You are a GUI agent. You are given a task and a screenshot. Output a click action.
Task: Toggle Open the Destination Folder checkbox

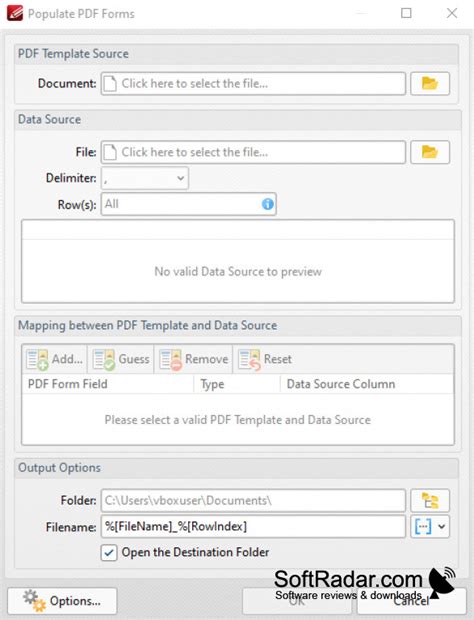pos(109,552)
